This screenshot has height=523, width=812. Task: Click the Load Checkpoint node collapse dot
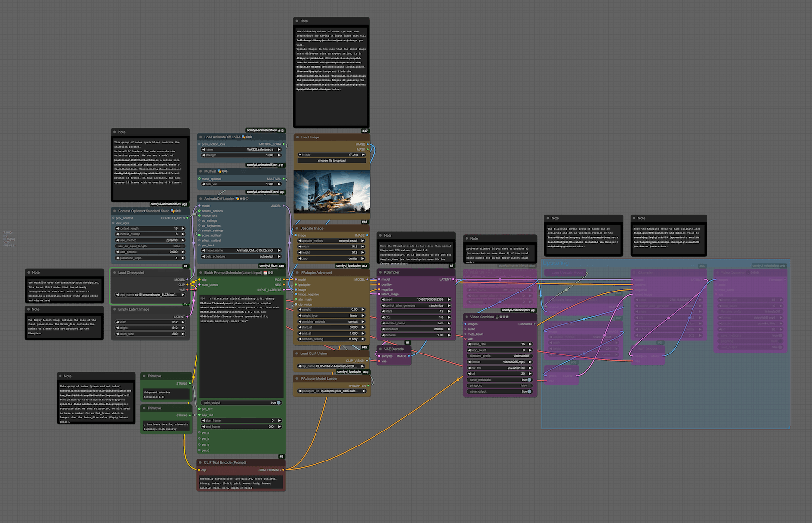[x=114, y=273]
